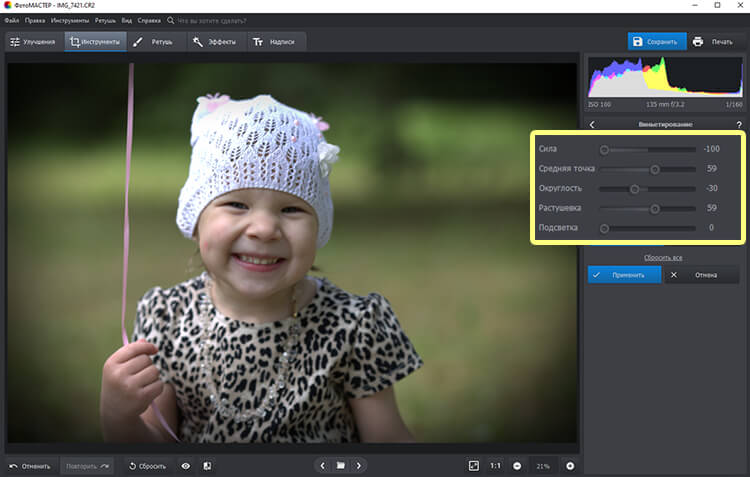The height and width of the screenshot is (477, 750).
Task: Click the Сбросить все link
Action: [663, 257]
